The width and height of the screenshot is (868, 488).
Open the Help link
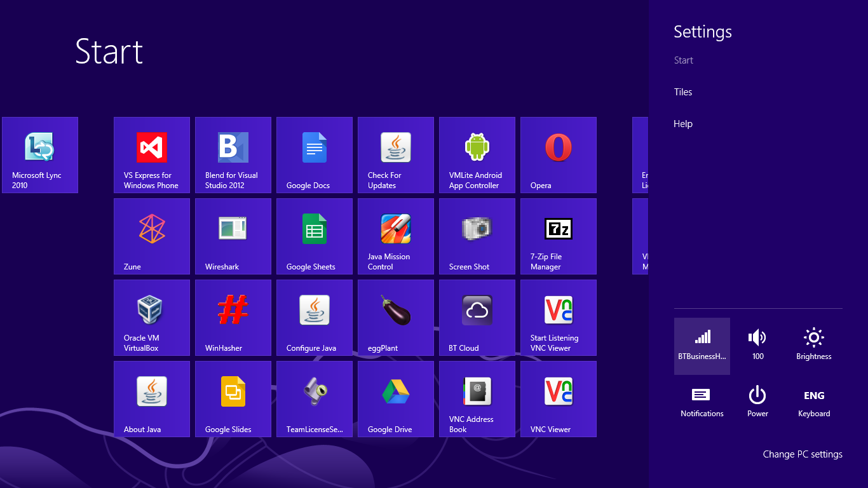[x=682, y=123]
